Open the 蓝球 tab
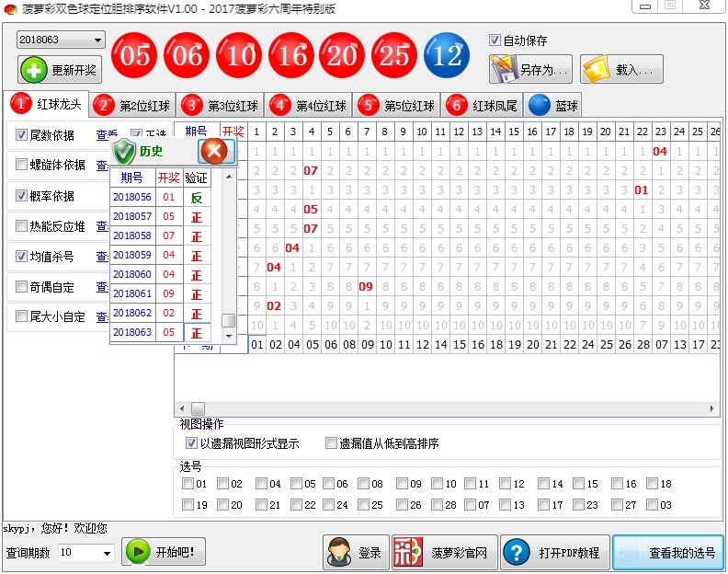Image resolution: width=728 pixels, height=574 pixels. tap(553, 105)
